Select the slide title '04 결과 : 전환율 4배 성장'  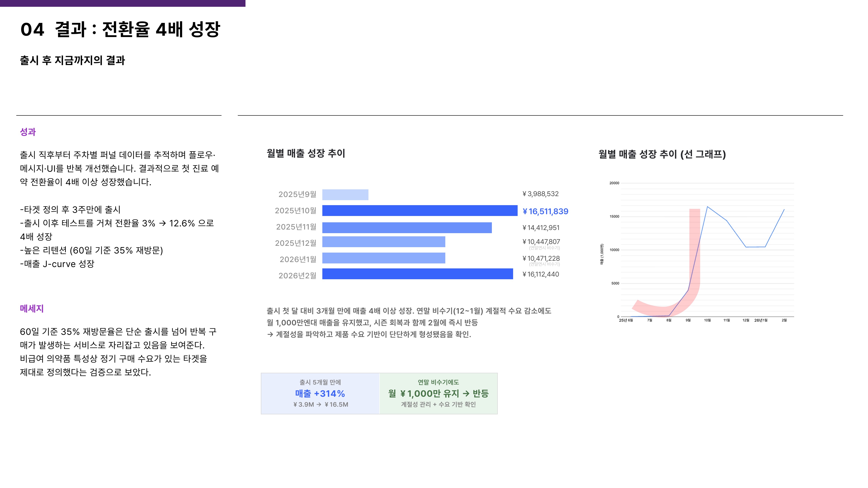[120, 29]
